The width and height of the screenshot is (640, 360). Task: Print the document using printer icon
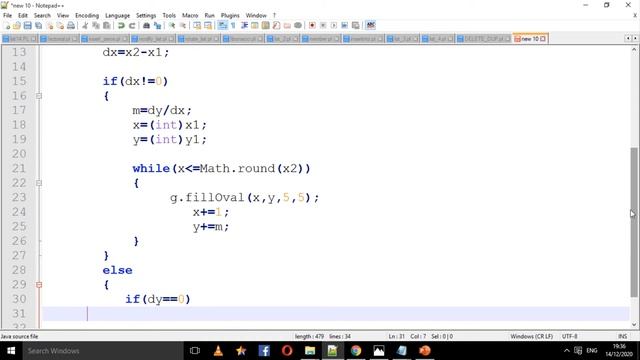(x=71, y=25)
